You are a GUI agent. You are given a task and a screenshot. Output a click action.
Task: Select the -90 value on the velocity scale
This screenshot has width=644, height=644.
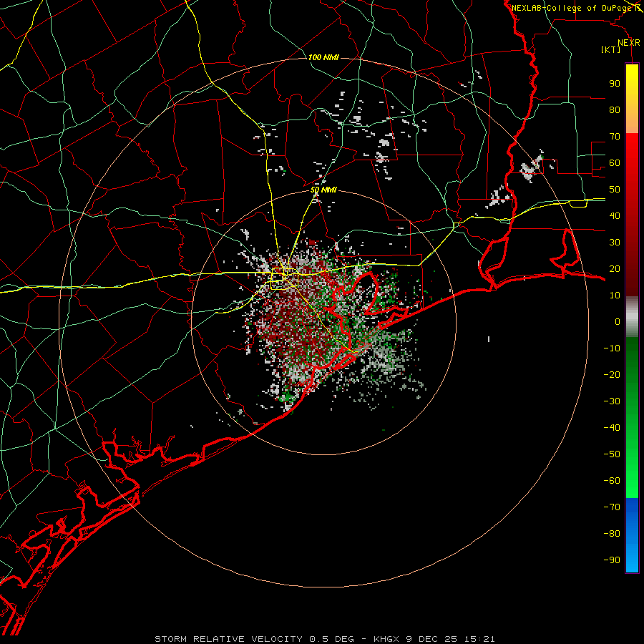pos(612,560)
